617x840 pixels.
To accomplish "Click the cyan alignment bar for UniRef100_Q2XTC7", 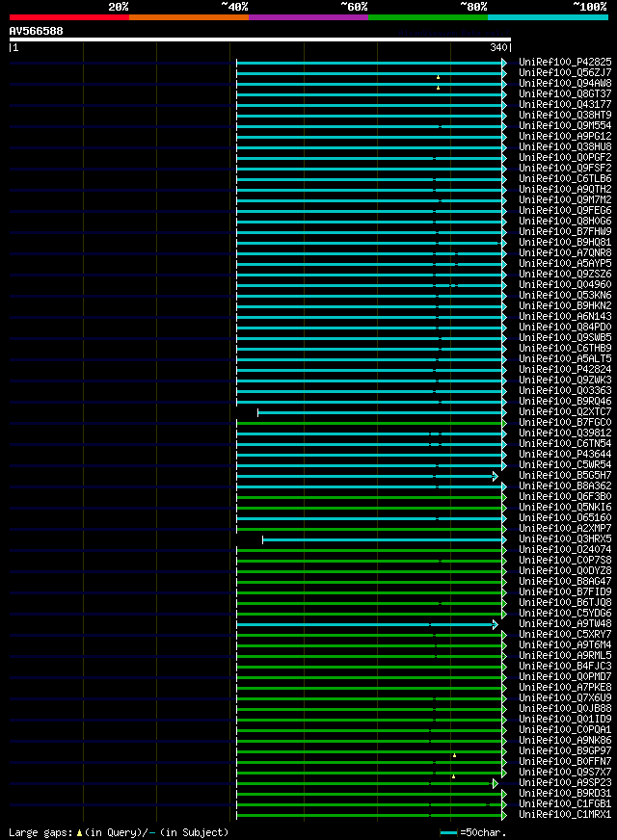I will point(380,412).
